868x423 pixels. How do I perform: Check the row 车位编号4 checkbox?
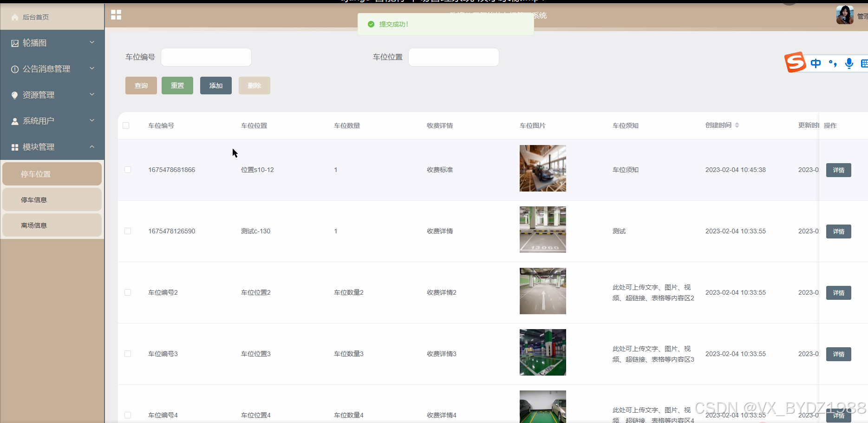click(x=128, y=415)
